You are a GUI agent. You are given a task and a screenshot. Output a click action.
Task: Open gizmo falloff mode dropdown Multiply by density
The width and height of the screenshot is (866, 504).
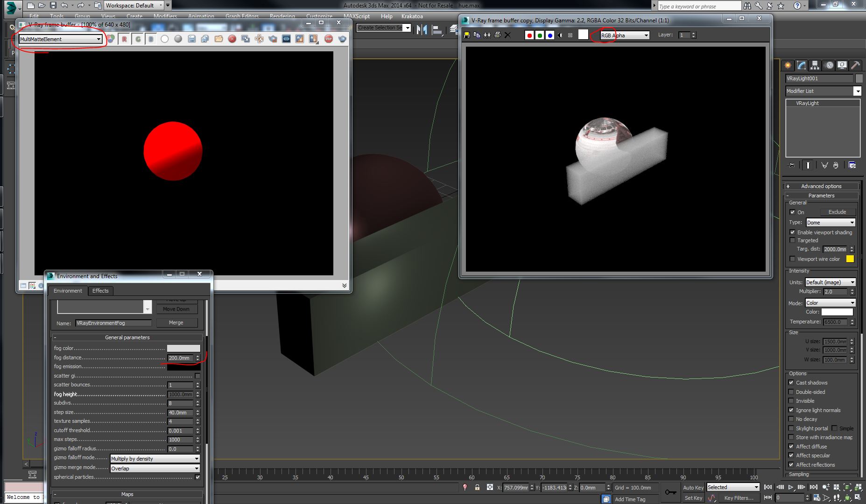tap(155, 459)
